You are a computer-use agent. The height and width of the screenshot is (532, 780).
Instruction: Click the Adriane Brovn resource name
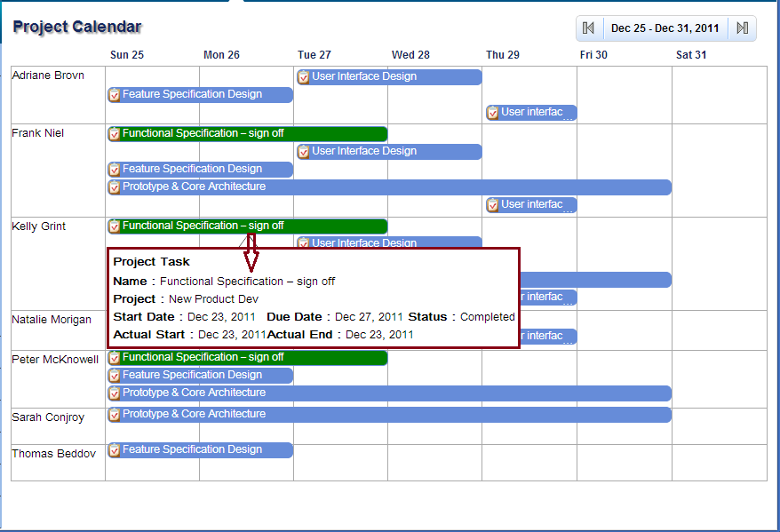[x=48, y=75]
